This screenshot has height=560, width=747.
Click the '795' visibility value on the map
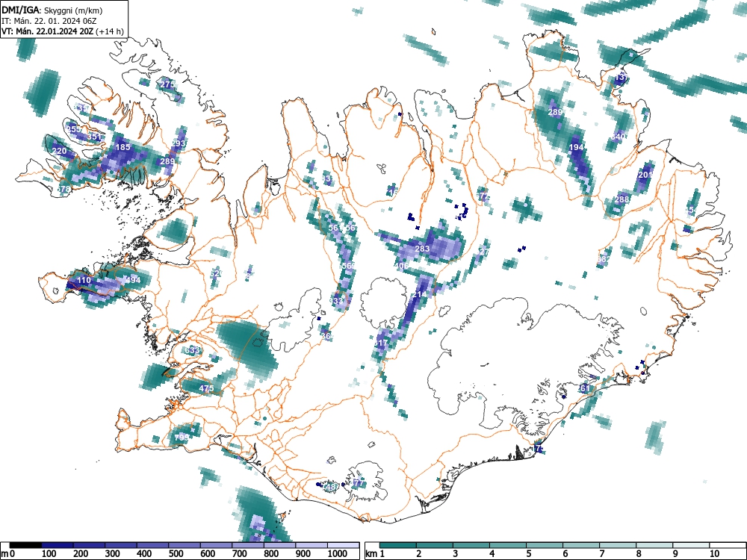pyautogui.click(x=182, y=437)
